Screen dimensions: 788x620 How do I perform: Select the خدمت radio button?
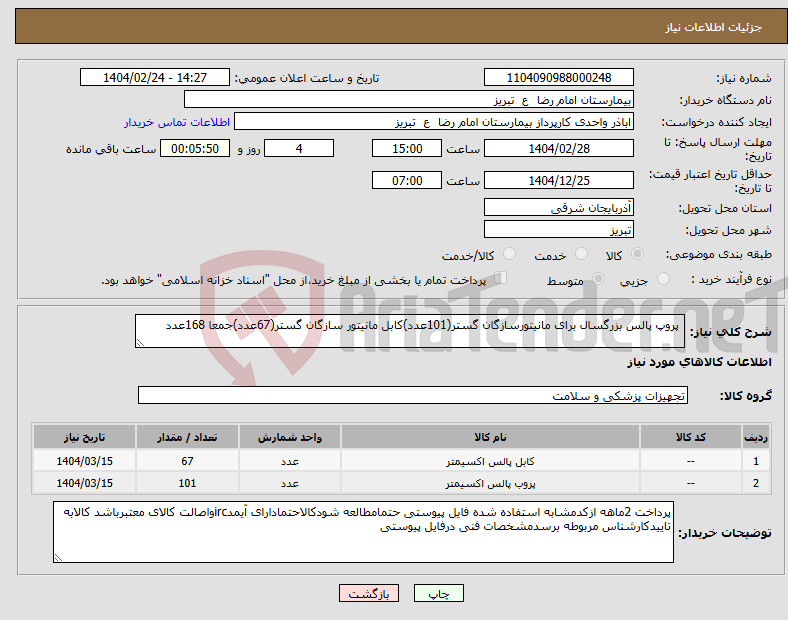click(x=581, y=254)
